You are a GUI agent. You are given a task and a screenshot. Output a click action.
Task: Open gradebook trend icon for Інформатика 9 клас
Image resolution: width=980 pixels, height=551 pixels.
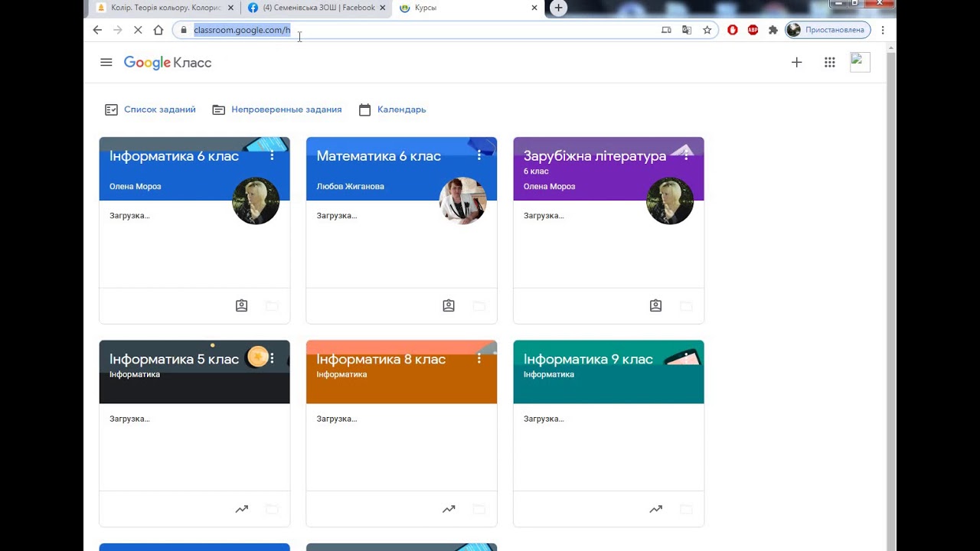coord(655,509)
